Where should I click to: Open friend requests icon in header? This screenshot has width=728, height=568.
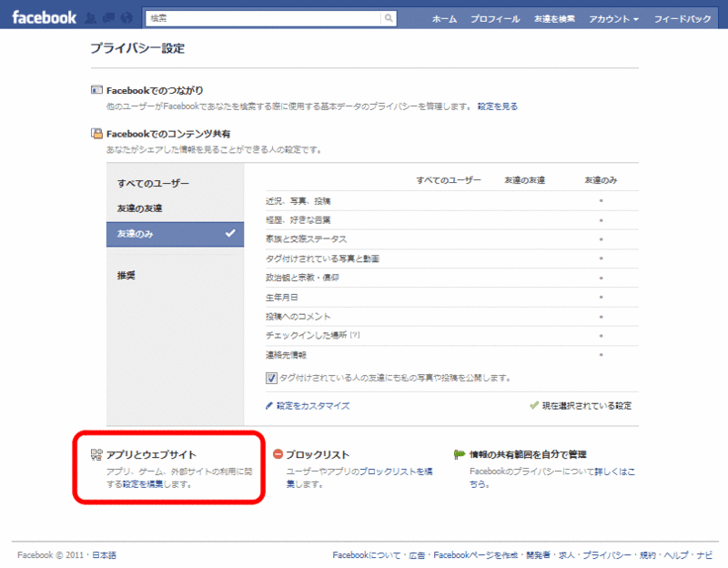pos(91,18)
